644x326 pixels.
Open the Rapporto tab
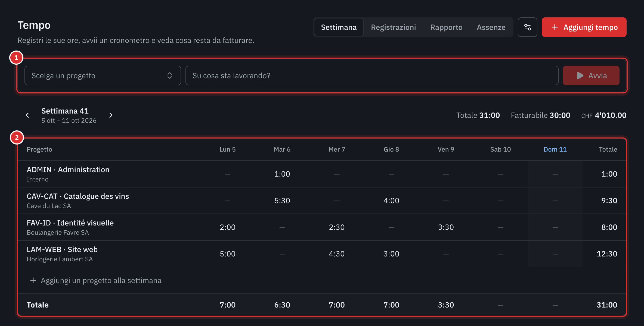(x=446, y=27)
